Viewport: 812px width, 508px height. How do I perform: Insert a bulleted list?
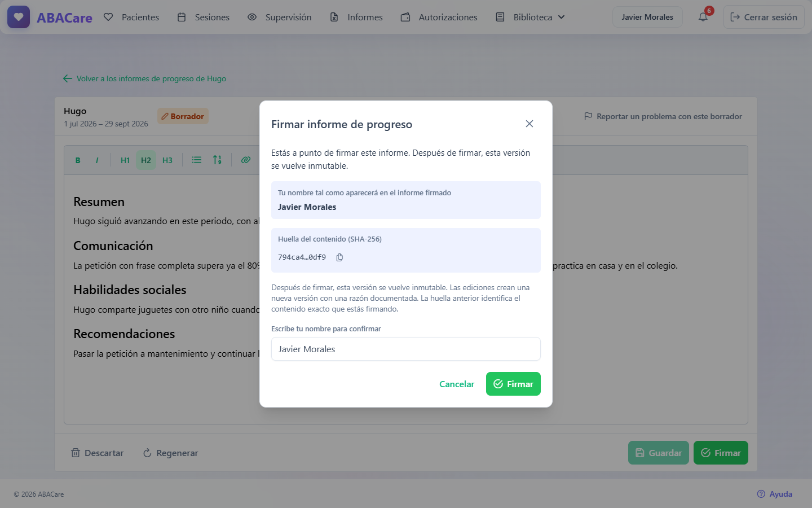197,160
